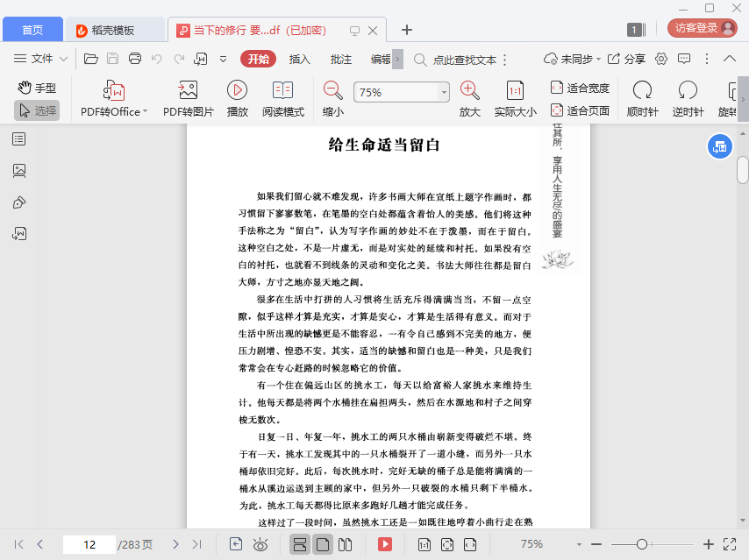The height and width of the screenshot is (560, 749).
Task: Click the 分享 share button
Action: [626, 59]
